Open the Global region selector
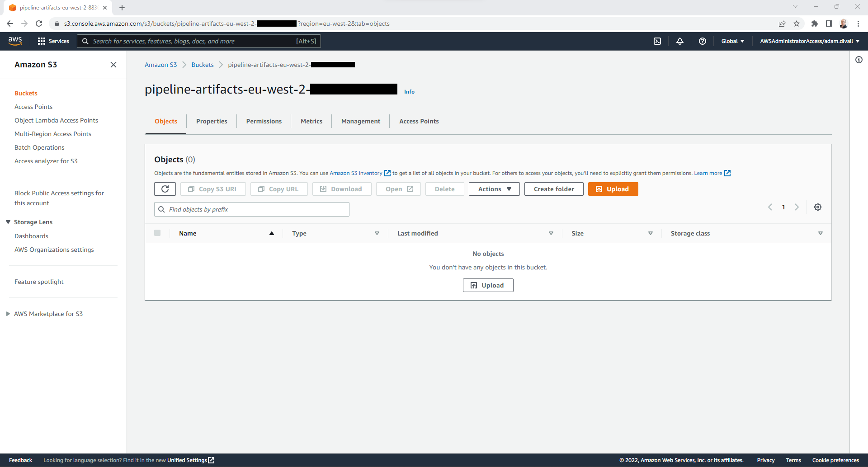Viewport: 868px width, 467px height. (732, 41)
